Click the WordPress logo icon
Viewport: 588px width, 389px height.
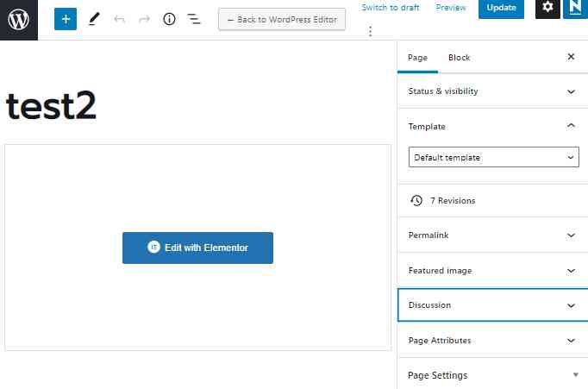(19, 19)
